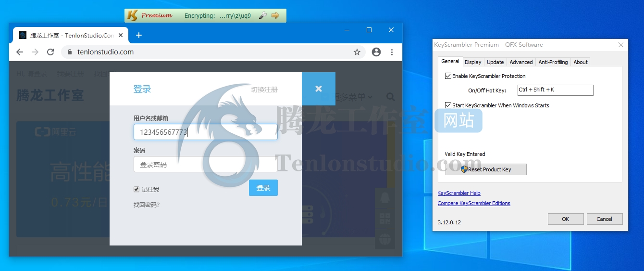The width and height of the screenshot is (644, 271).
Task: Click the orange arrow on KeyScrambler overlay
Action: point(275,15)
